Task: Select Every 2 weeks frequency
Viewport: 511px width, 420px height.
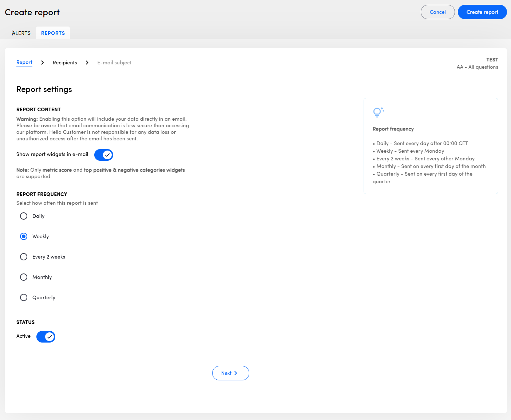Action: pos(24,257)
